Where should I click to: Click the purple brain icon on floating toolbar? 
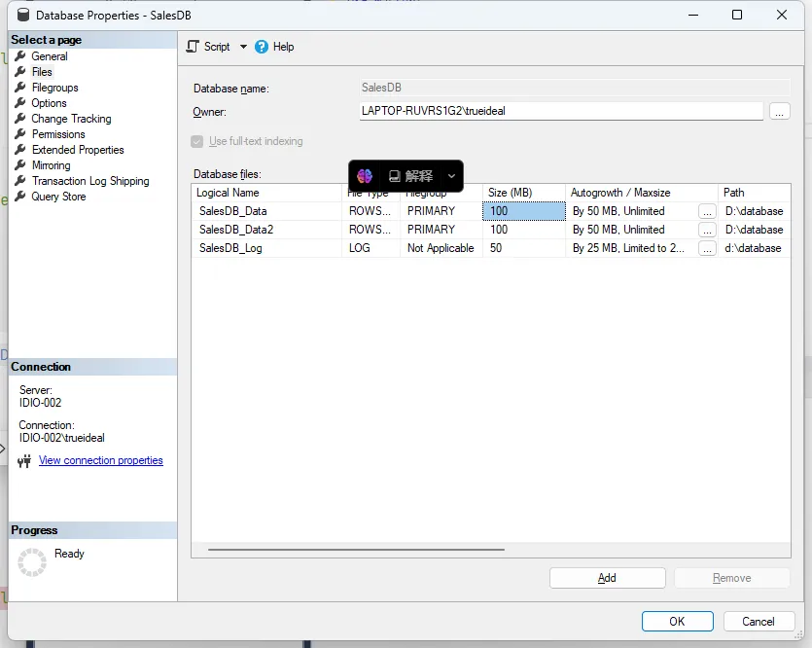coord(365,176)
